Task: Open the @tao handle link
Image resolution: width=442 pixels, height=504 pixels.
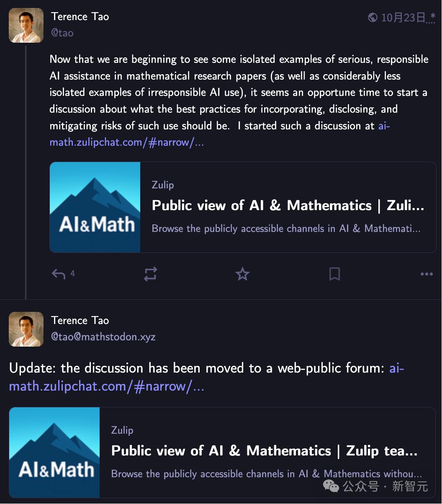Action: (62, 33)
